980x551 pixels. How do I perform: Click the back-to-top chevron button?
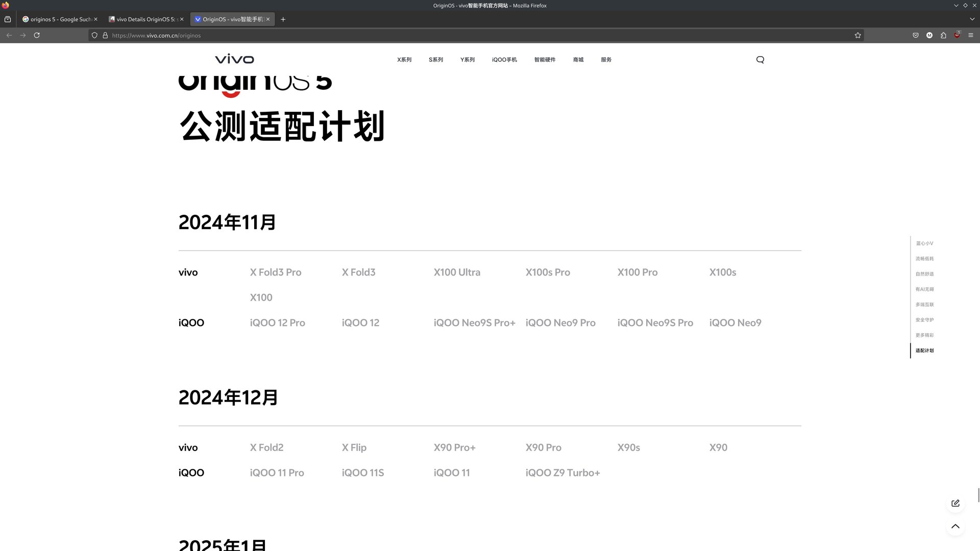coord(955,527)
